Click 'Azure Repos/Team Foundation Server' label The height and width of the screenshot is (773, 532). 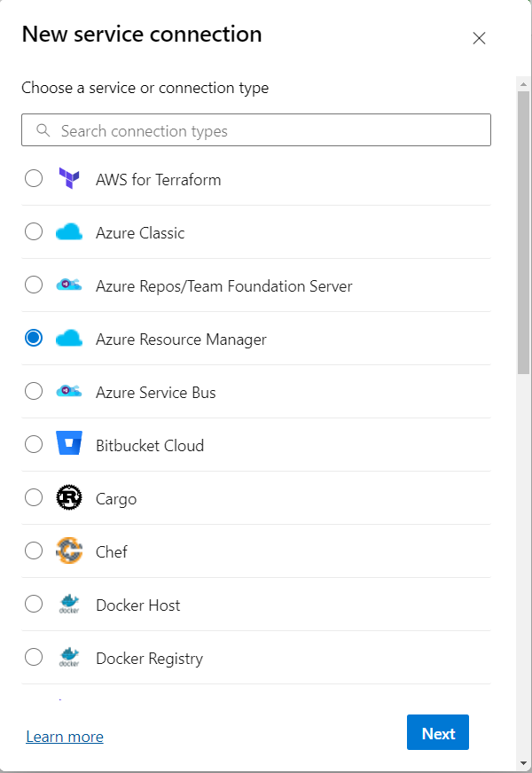223,286
